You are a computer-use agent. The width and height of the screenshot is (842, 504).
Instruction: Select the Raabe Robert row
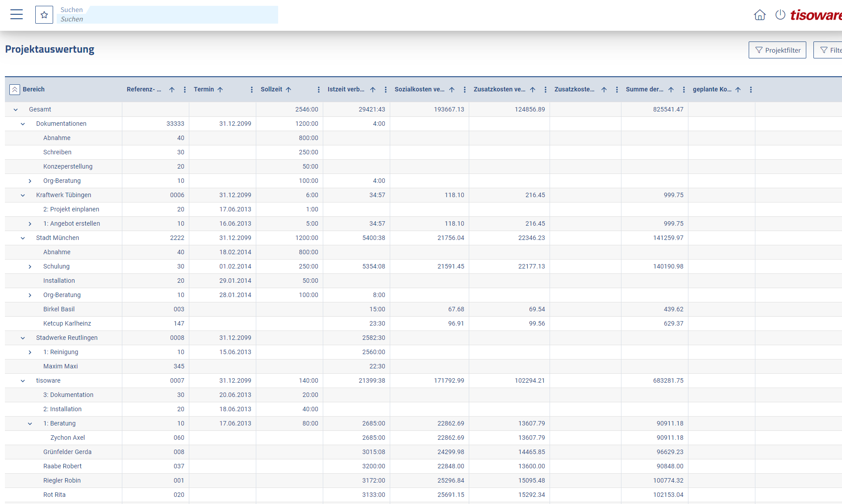423,467
